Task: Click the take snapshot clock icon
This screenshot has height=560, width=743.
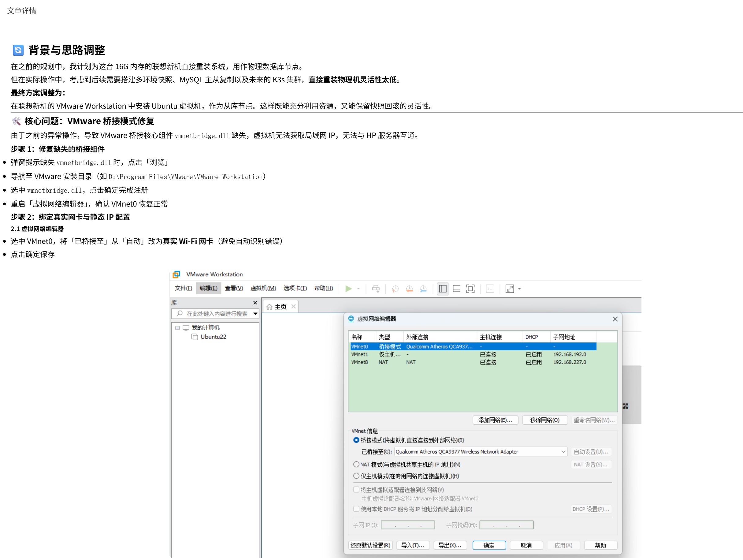Action: [x=395, y=289]
